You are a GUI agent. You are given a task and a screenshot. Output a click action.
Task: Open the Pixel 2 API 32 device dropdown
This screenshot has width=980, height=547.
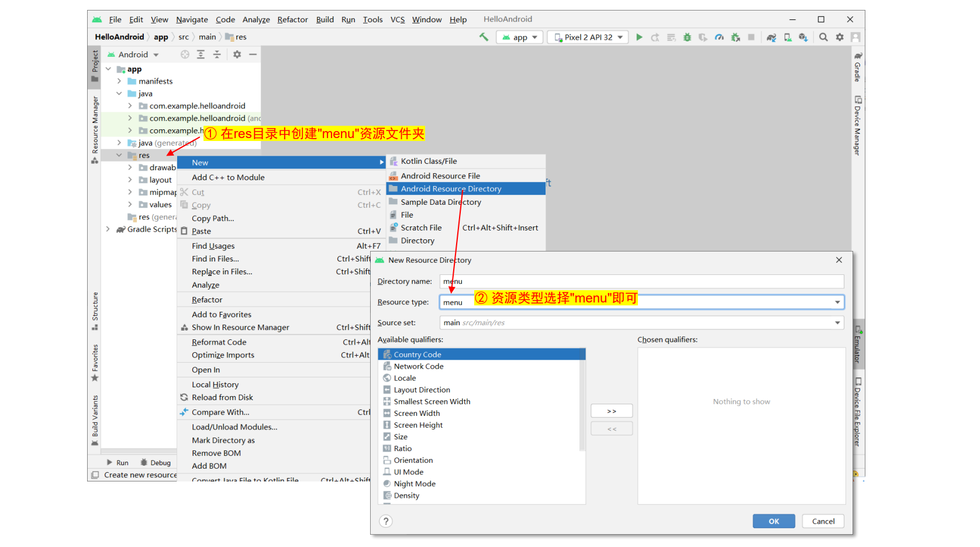tap(588, 37)
